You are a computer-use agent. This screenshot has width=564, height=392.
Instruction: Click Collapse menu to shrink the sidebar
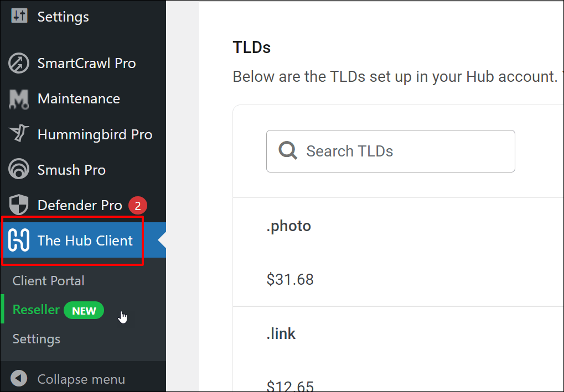(x=81, y=379)
